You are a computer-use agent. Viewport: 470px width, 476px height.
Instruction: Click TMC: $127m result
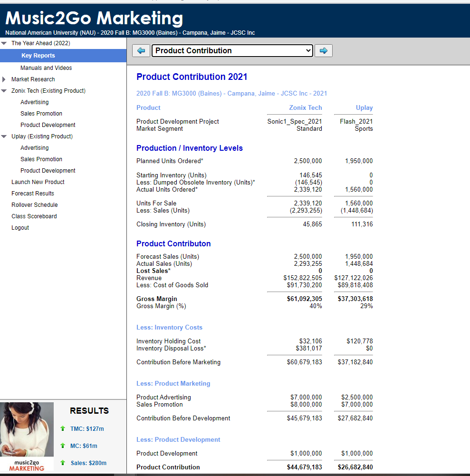(87, 428)
